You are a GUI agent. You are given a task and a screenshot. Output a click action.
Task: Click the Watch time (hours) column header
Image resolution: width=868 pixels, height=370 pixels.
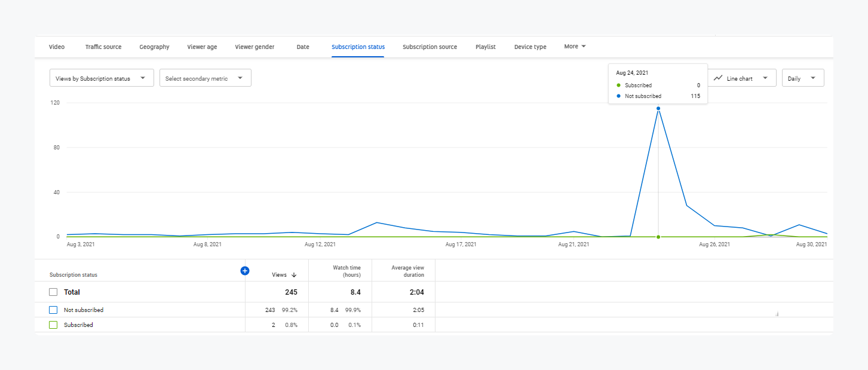pos(346,271)
